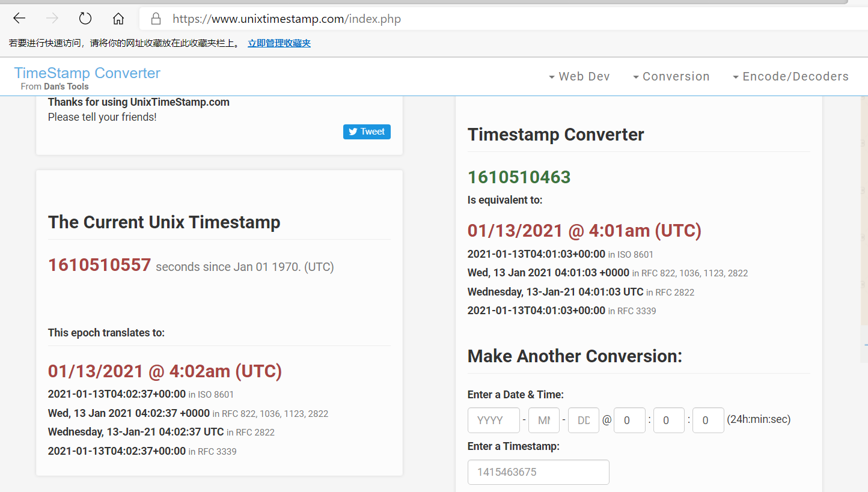Reload the page with the refresh icon
Viewport: 868px width, 492px height.
coord(85,19)
